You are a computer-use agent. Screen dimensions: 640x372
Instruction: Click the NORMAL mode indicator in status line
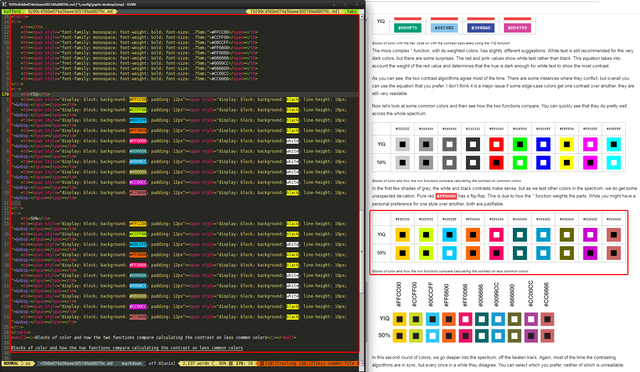pos(11,363)
